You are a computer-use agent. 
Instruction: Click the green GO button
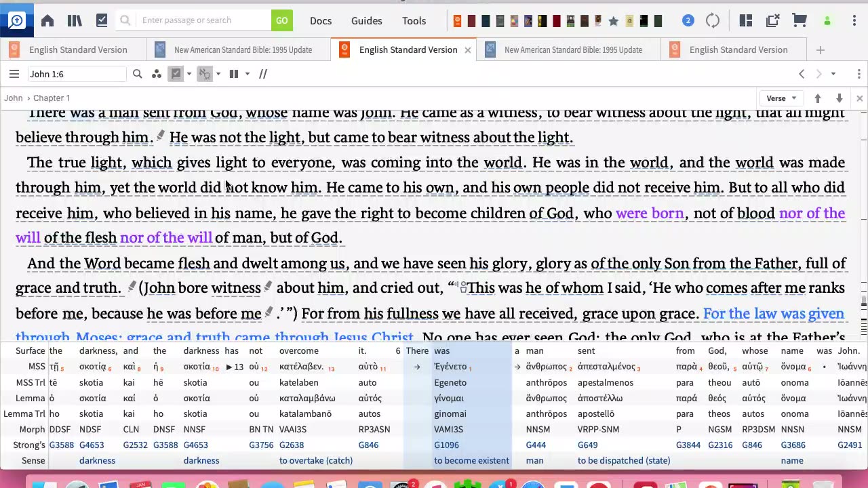pos(282,20)
